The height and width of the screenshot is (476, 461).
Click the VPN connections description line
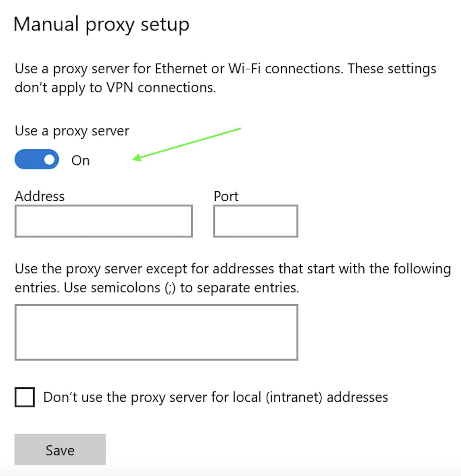click(x=115, y=88)
